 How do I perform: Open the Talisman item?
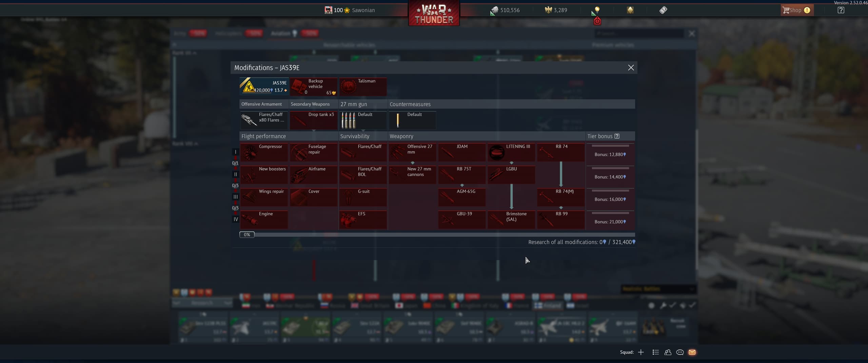click(x=363, y=87)
